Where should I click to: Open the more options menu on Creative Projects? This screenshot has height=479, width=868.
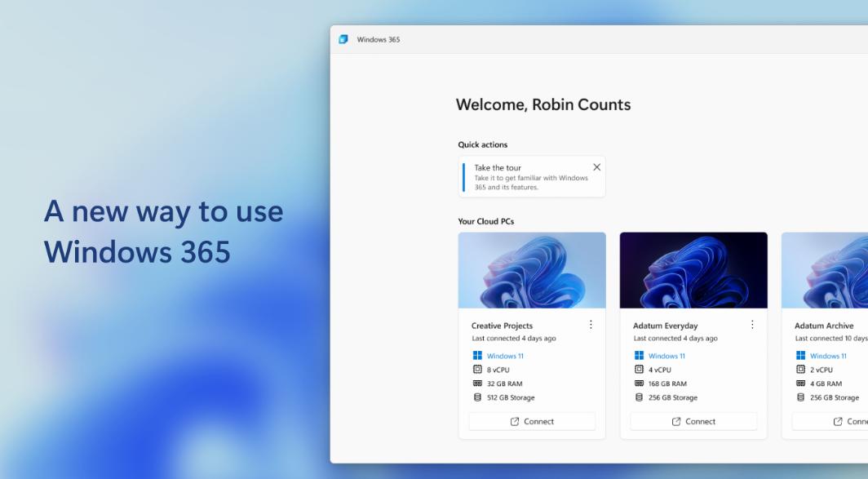click(591, 324)
